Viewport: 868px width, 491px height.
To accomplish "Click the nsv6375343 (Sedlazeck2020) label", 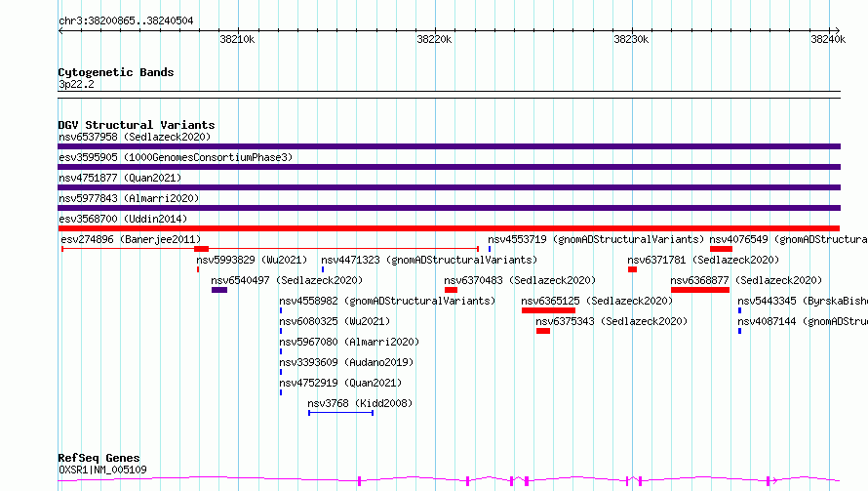I will pyautogui.click(x=612, y=321).
